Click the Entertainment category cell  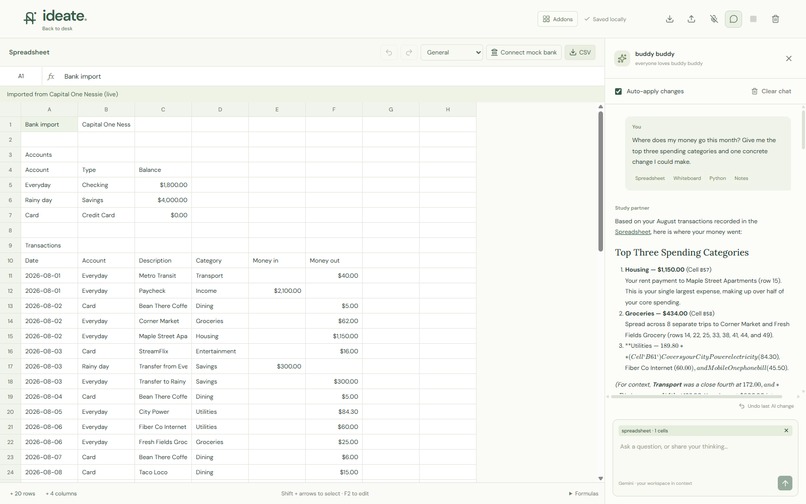pos(220,351)
